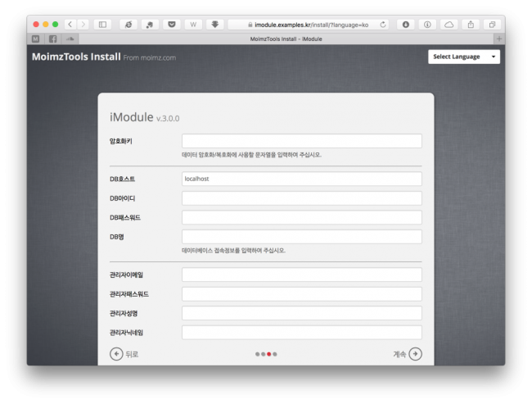The image size is (532, 404).
Task: Open the Select Language dropdown
Action: pyautogui.click(x=464, y=57)
